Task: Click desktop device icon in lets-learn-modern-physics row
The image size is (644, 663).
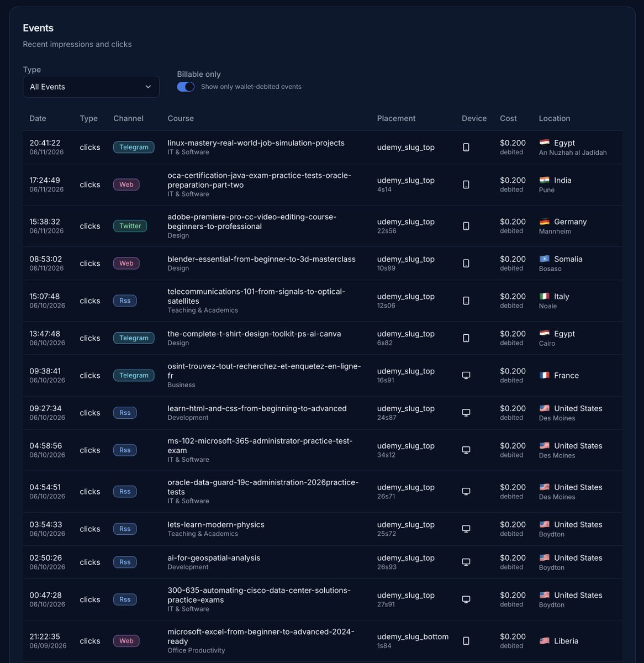Action: point(466,529)
